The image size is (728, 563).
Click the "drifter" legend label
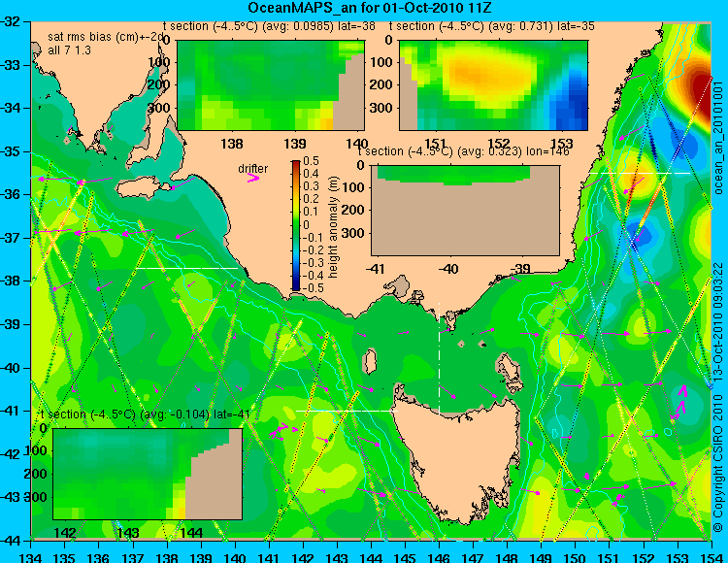pyautogui.click(x=253, y=169)
